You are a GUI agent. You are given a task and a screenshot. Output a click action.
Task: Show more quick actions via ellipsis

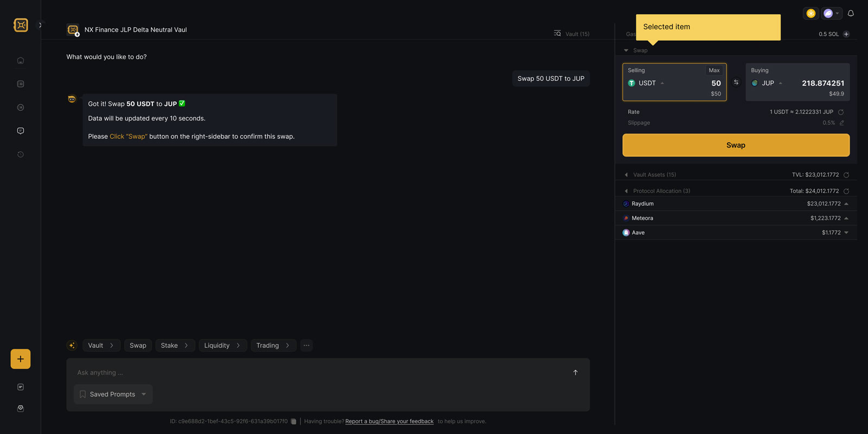pyautogui.click(x=307, y=346)
